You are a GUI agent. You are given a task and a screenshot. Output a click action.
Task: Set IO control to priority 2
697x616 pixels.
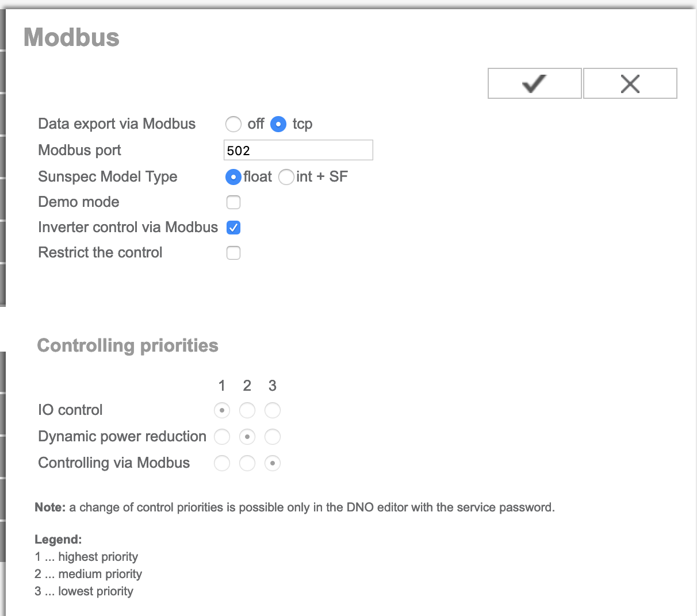pos(247,410)
